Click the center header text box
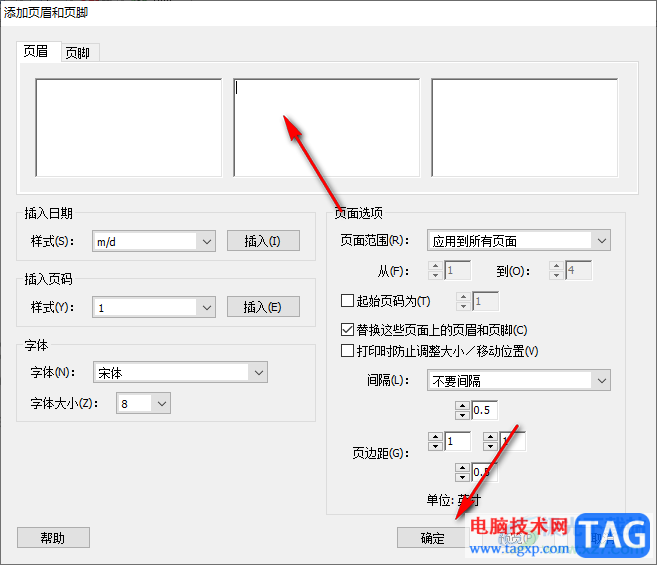 [326, 127]
